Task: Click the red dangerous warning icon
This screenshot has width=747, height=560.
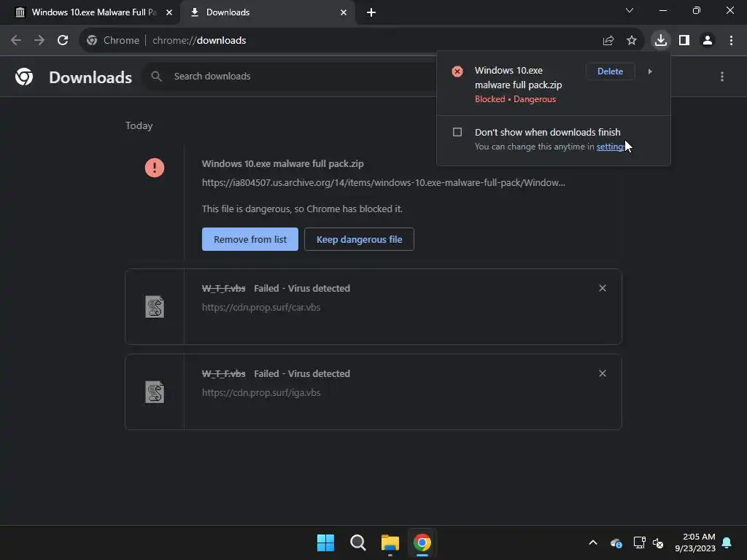Action: tap(155, 168)
